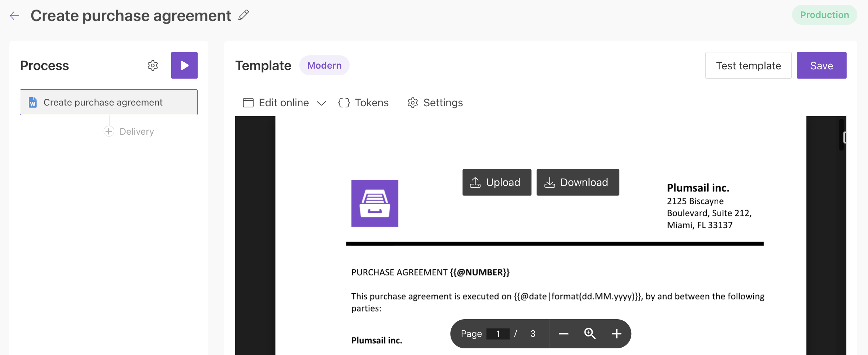The image size is (868, 355).
Task: Click the magnifier zoom reset icon
Action: [590, 334]
